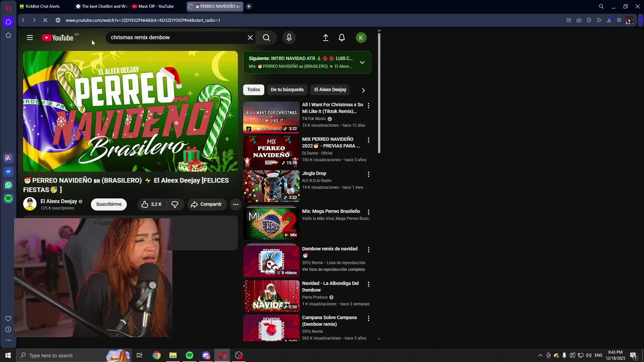
Task: Toggle system volume tray icon
Action: (x=588, y=355)
